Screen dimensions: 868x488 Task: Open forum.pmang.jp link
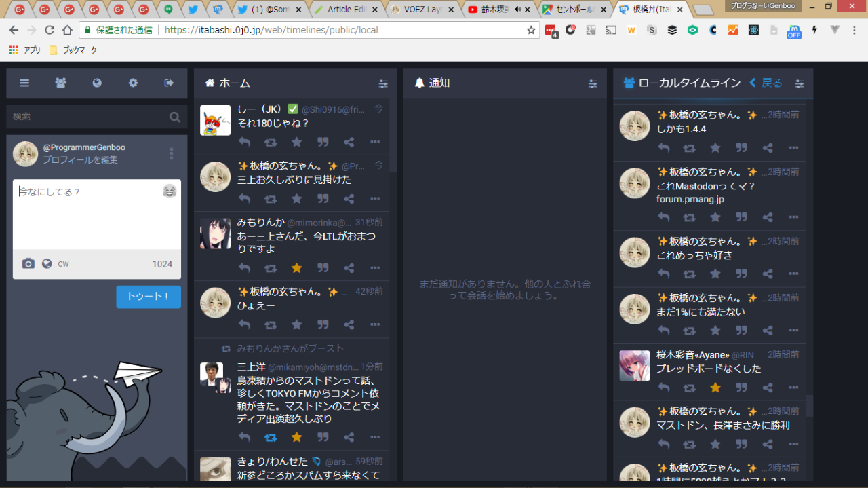click(x=690, y=200)
